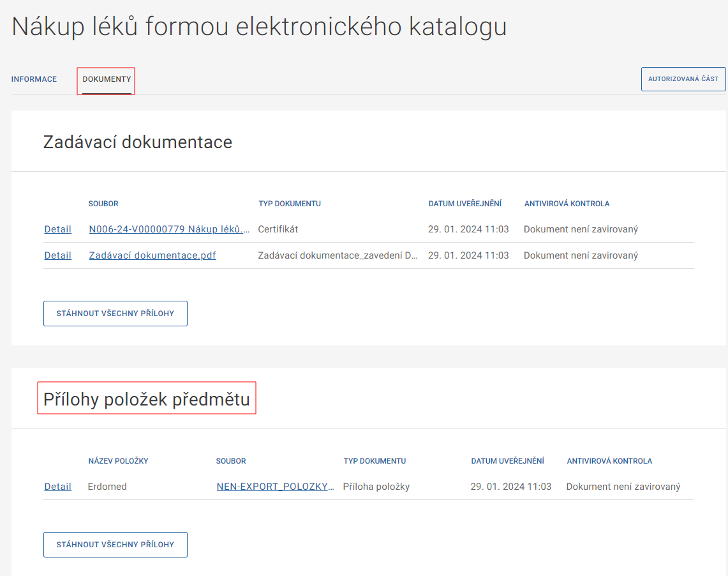Click the Certifikát document type cell
Screen dimensions: 728x576
pyautogui.click(x=278, y=229)
